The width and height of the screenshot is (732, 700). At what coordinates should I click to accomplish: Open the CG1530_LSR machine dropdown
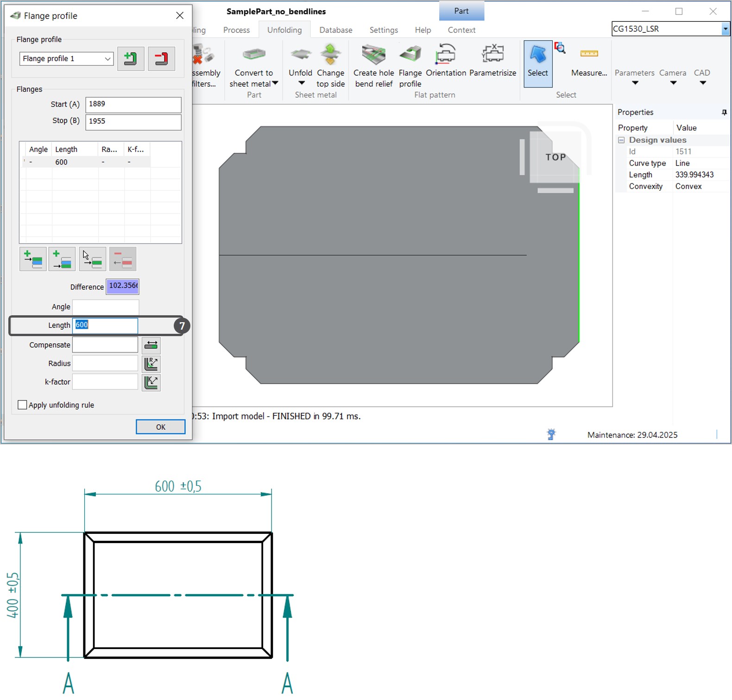[725, 29]
